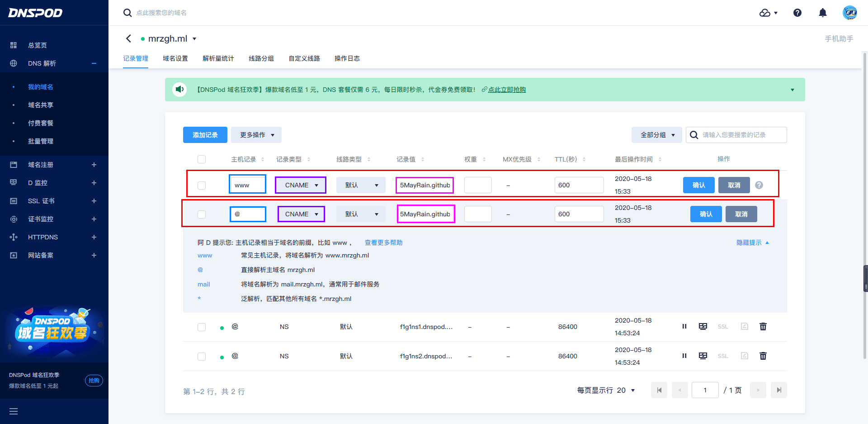
Task: Click the cloud icon in top bar
Action: (x=765, y=13)
